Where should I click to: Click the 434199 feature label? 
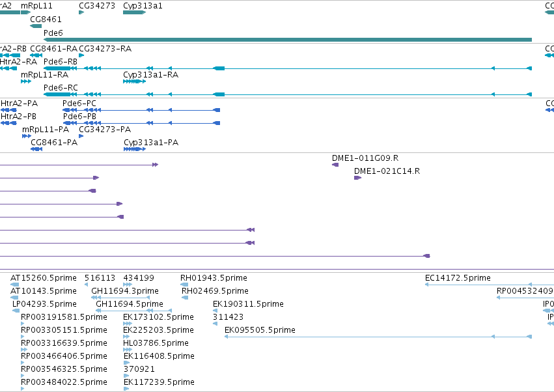pyautogui.click(x=139, y=278)
